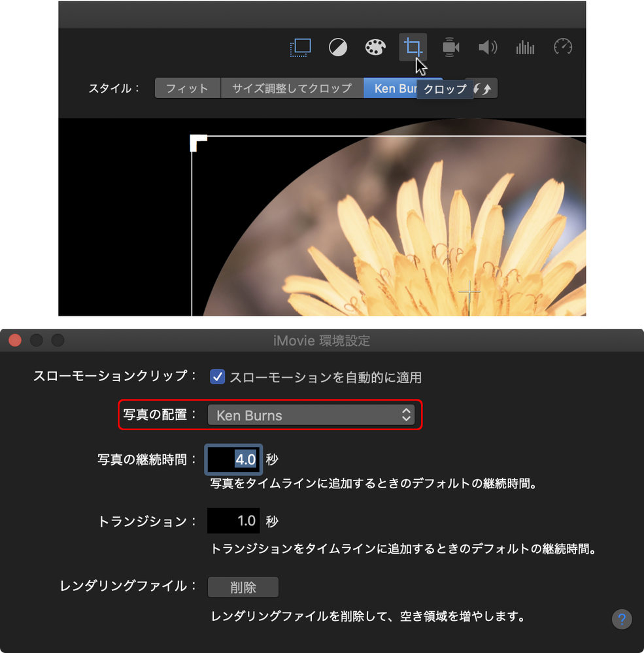Open the Volume speaker controls

pos(488,46)
